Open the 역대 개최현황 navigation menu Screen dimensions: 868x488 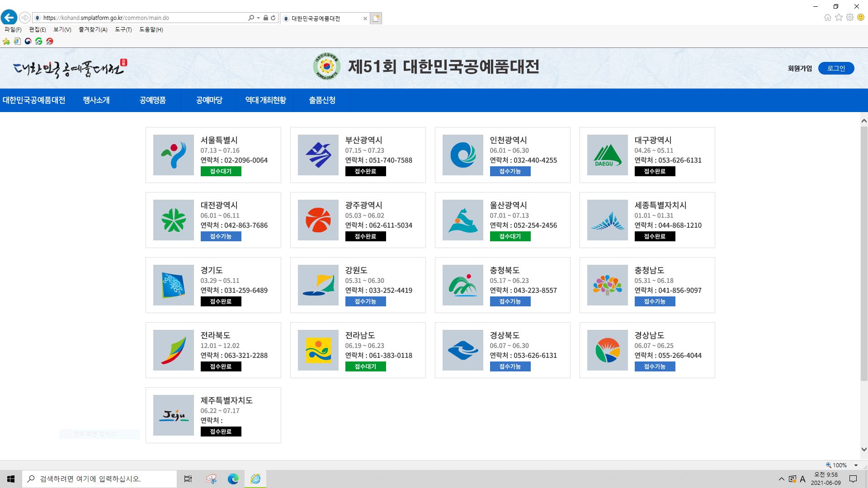point(266,100)
